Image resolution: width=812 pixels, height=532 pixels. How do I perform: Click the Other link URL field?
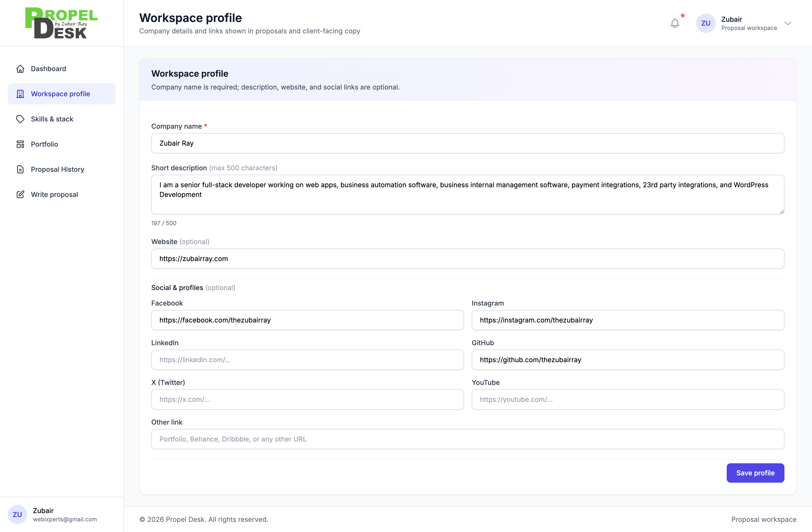(x=467, y=439)
